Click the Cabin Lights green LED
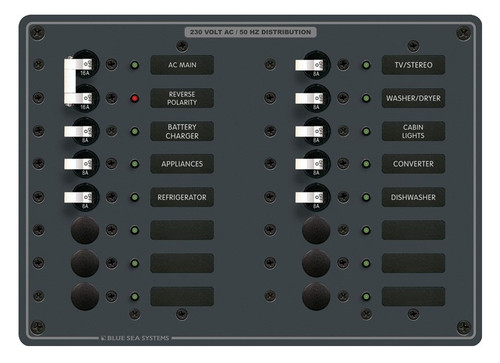The width and height of the screenshot is (500, 363). (366, 131)
